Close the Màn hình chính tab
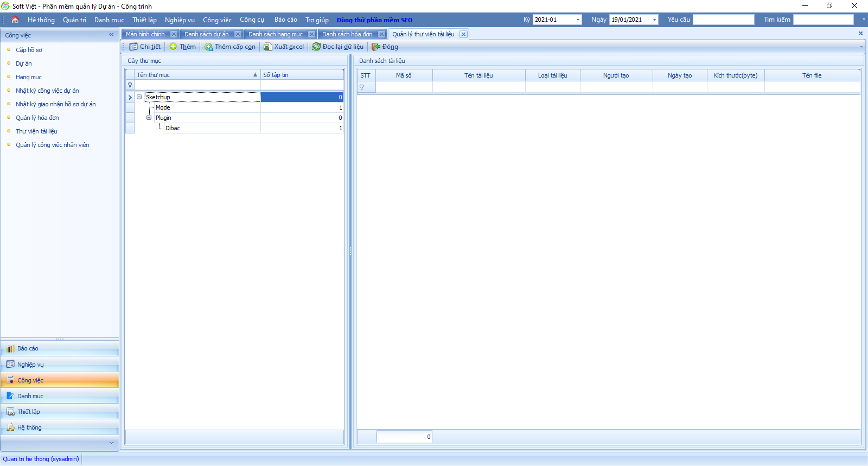The width and height of the screenshot is (868, 466). point(174,34)
